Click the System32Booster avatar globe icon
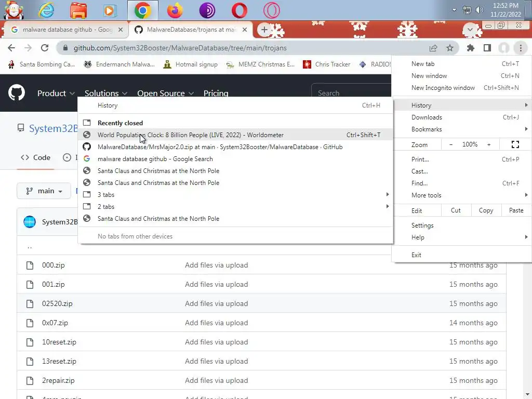This screenshot has height=399, width=532. [x=30, y=222]
